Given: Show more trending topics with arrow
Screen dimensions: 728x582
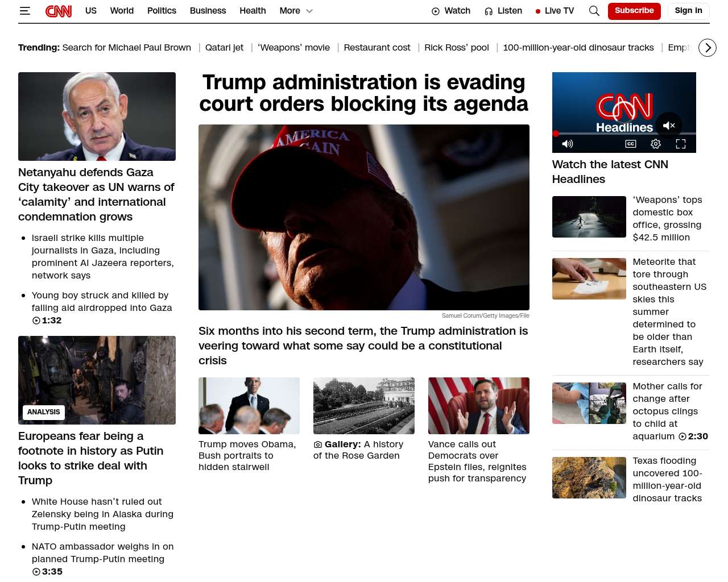Looking at the screenshot, I should tap(708, 48).
